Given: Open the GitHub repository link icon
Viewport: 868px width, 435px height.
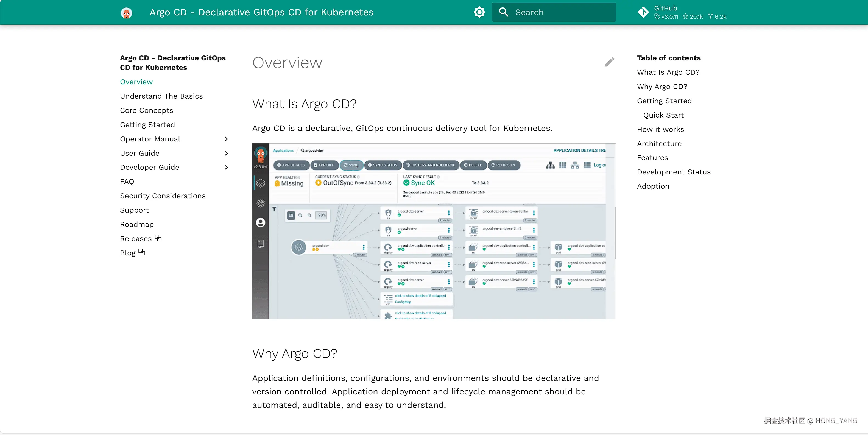Looking at the screenshot, I should (x=643, y=12).
